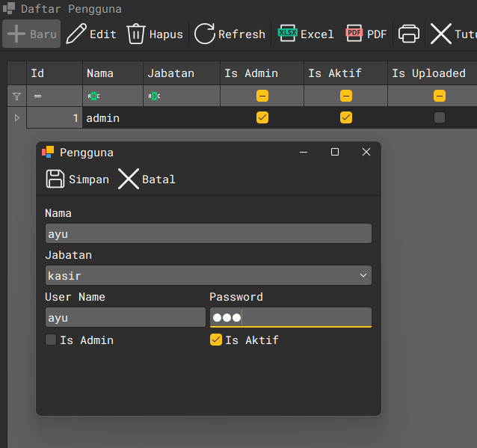The width and height of the screenshot is (477, 448).
Task: Expand the admin row detail arrow
Action: 17,117
